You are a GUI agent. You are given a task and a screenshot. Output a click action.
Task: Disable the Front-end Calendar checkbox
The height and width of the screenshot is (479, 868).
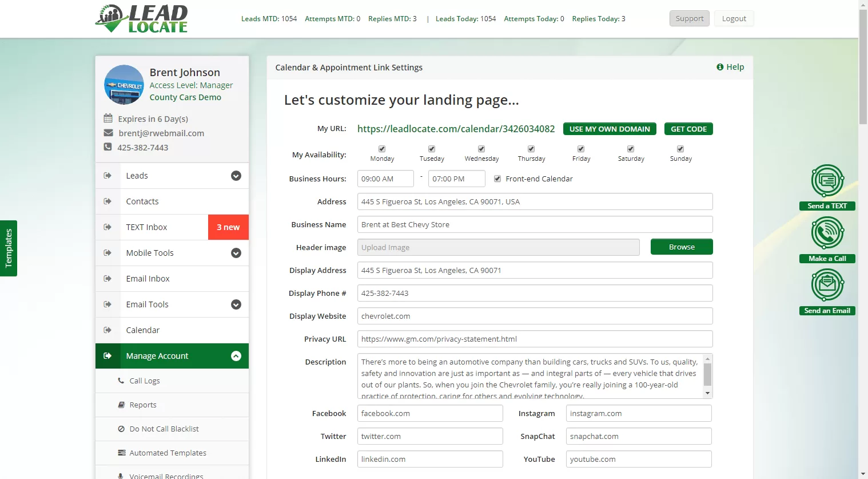click(497, 179)
